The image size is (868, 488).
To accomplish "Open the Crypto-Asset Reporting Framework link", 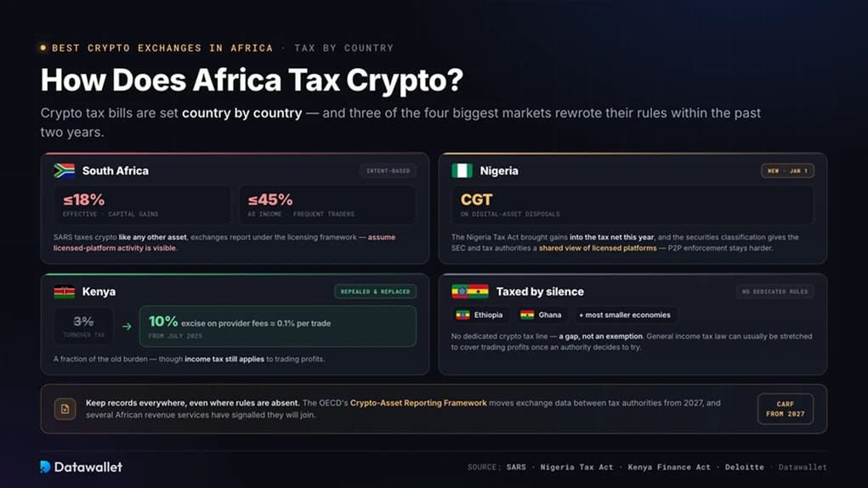I will (418, 403).
